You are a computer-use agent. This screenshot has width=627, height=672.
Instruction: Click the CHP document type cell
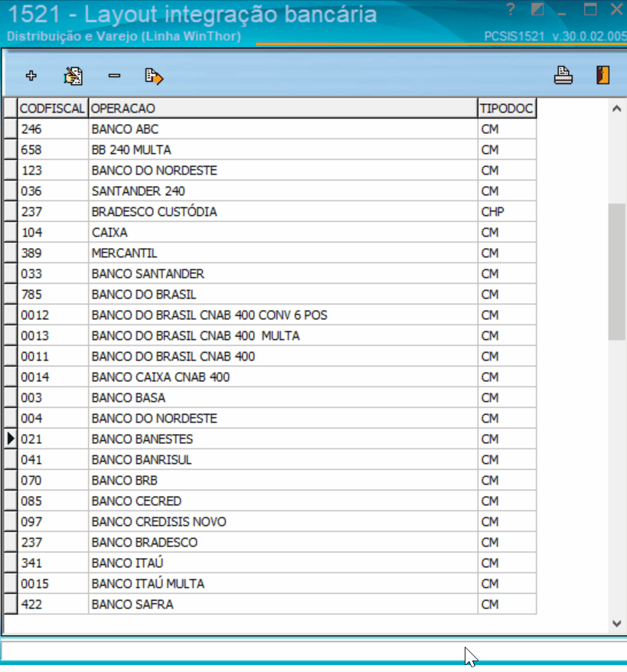(x=507, y=212)
